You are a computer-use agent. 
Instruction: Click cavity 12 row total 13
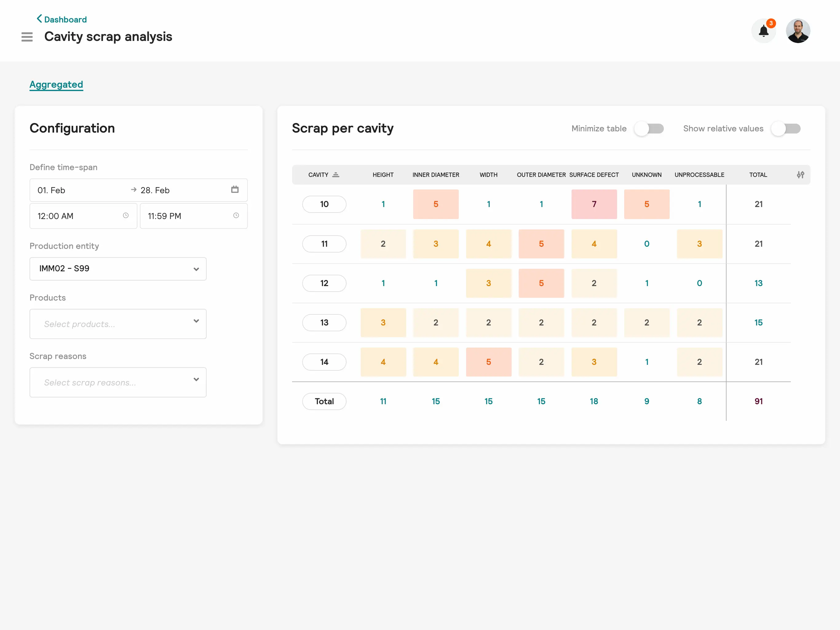[x=758, y=283]
